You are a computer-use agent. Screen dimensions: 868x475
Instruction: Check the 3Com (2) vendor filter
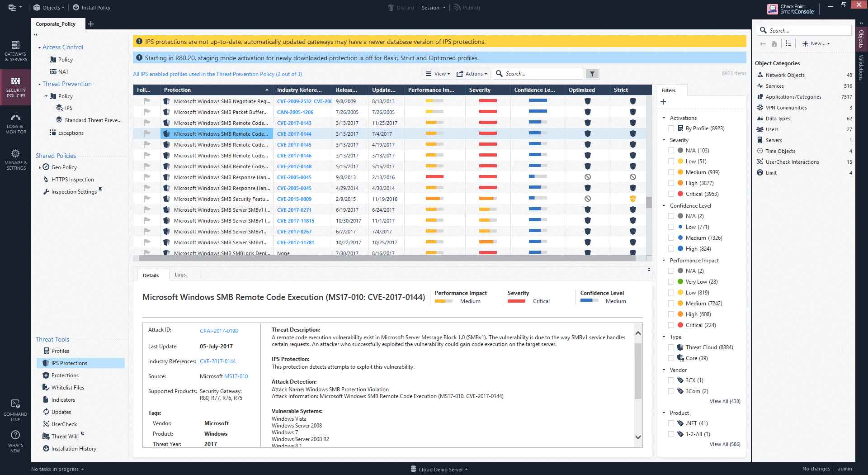pyautogui.click(x=671, y=391)
